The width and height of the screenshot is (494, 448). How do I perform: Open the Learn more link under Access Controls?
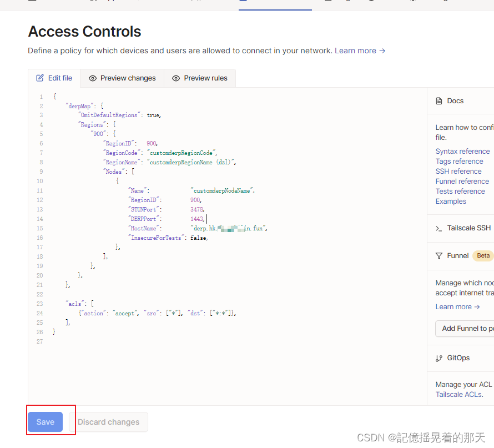[360, 51]
